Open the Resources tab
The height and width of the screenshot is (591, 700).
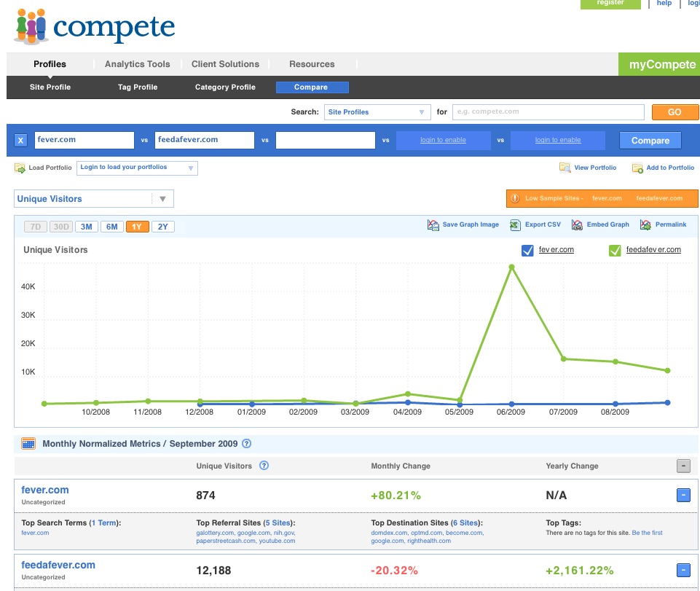[x=312, y=64]
